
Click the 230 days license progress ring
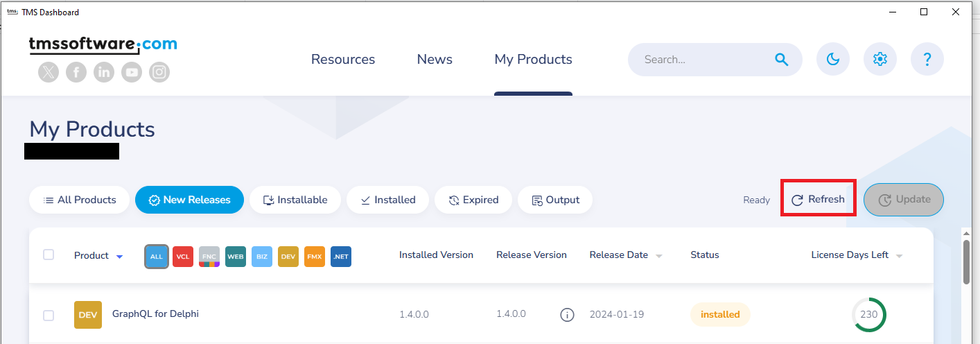[x=869, y=315]
